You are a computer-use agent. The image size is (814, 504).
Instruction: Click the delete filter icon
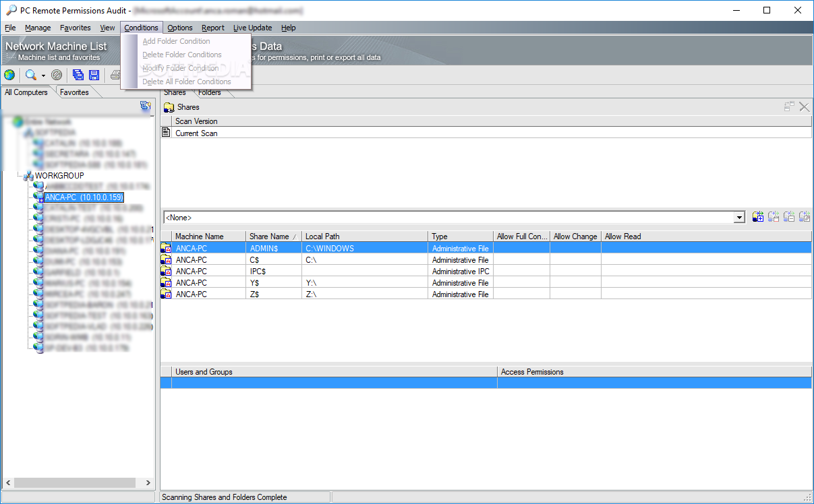(x=774, y=217)
